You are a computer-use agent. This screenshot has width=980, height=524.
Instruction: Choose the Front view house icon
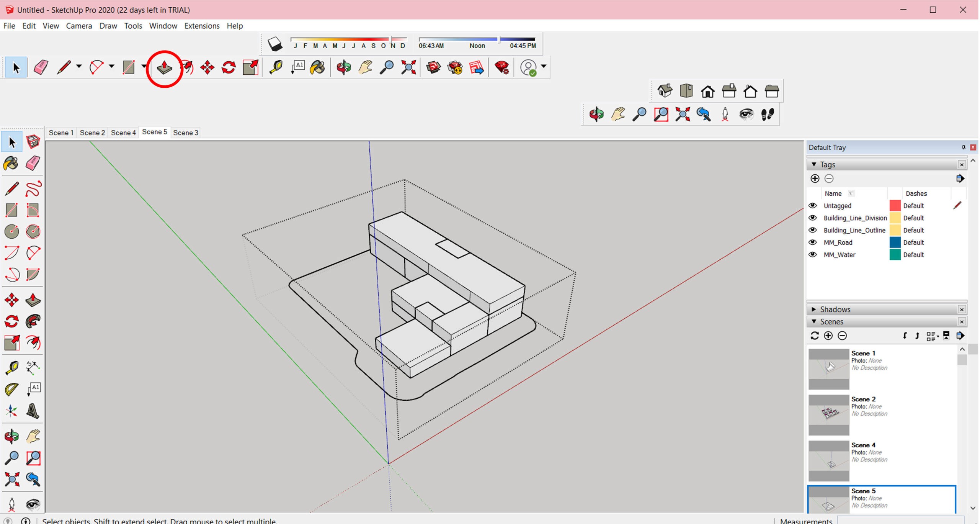tap(707, 92)
